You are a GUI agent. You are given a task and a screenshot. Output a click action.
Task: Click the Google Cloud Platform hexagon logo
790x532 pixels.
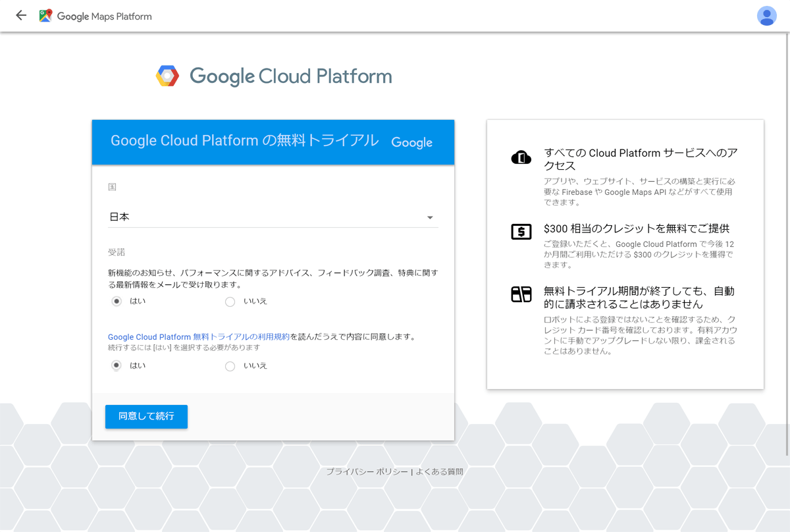pos(167,76)
